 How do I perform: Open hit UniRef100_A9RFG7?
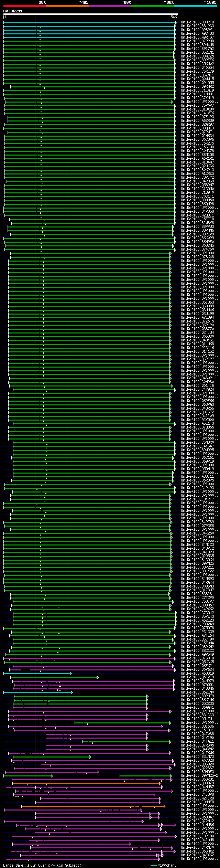[x=197, y=38]
